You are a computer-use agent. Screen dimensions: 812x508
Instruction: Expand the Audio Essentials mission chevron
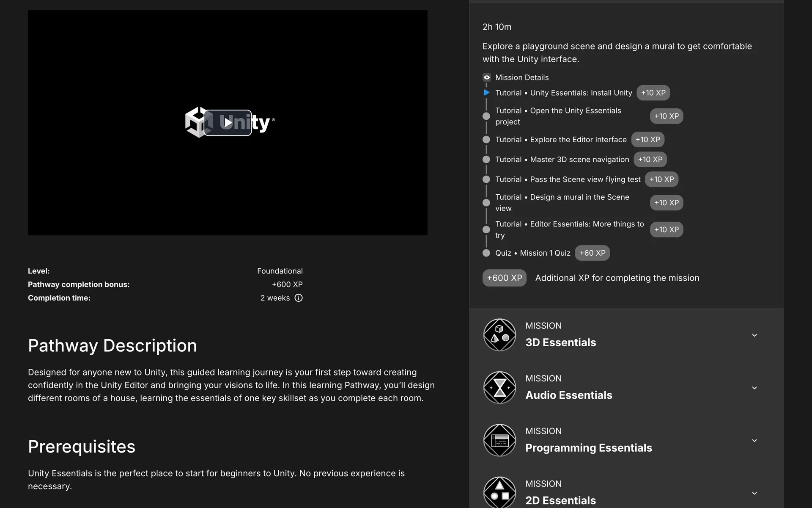coord(754,388)
